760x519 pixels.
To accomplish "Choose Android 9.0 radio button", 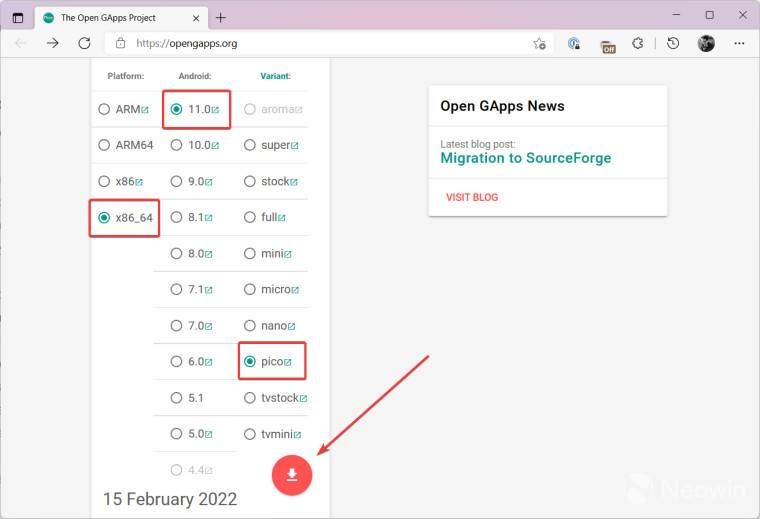I will tap(176, 181).
